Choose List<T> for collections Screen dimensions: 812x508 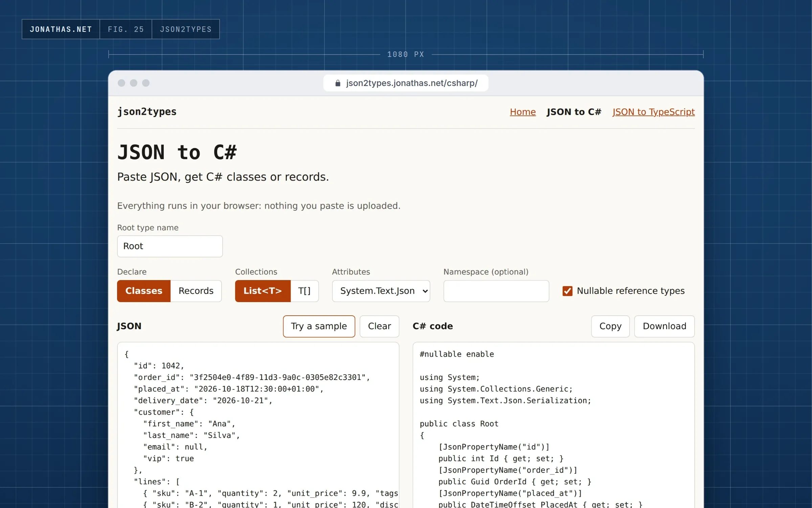tap(263, 291)
